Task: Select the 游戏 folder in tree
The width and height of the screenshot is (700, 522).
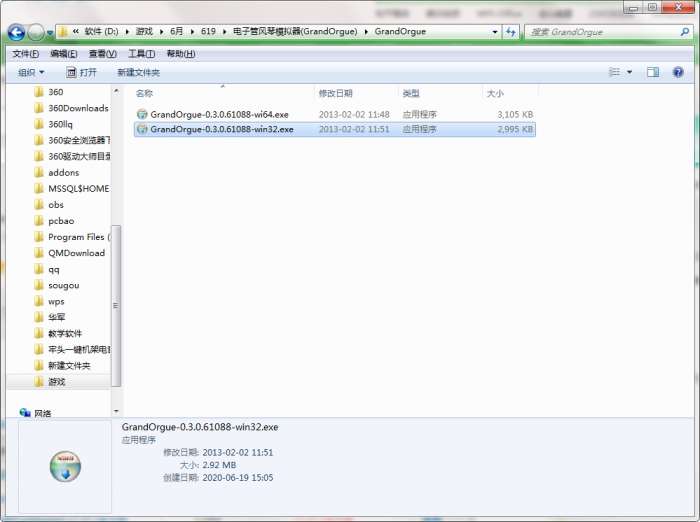Action: tap(57, 382)
